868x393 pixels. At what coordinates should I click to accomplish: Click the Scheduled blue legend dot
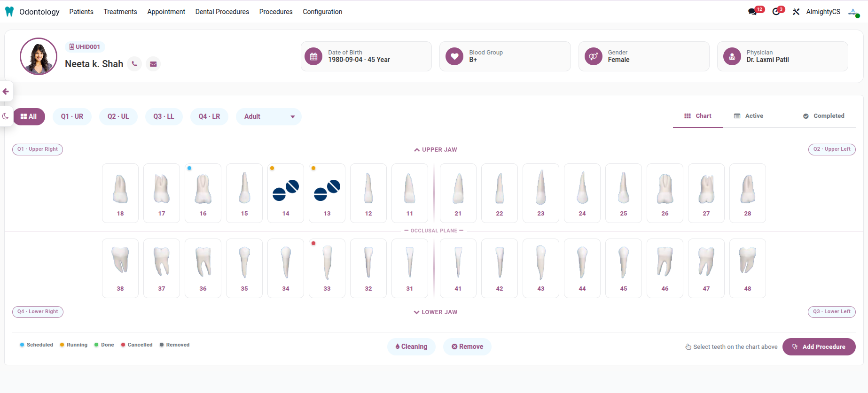tap(22, 345)
